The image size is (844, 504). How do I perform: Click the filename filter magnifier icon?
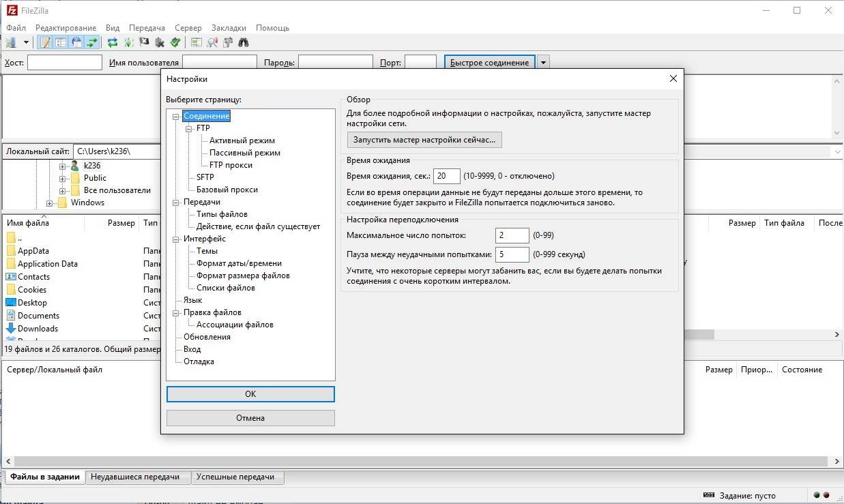[x=212, y=42]
